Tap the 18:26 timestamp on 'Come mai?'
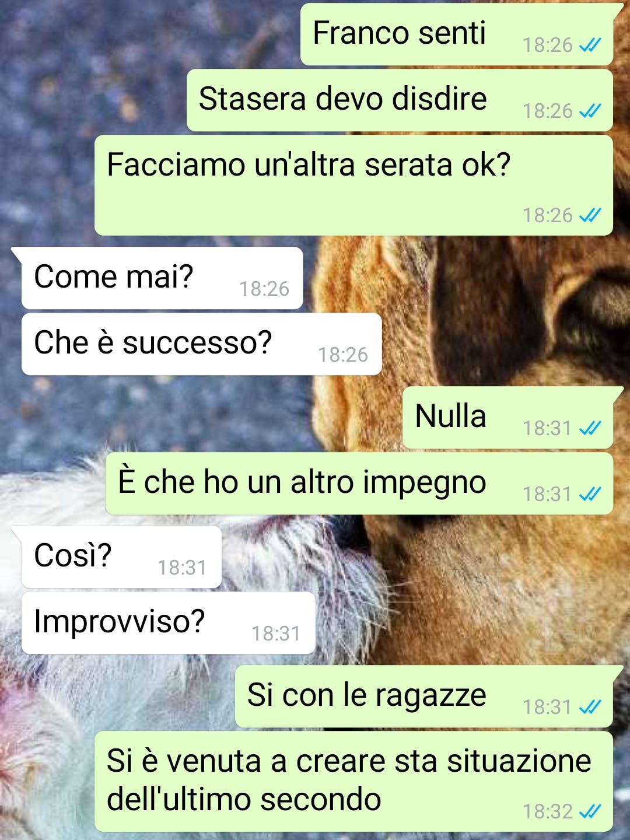Image resolution: width=630 pixels, height=840 pixels. tap(264, 289)
